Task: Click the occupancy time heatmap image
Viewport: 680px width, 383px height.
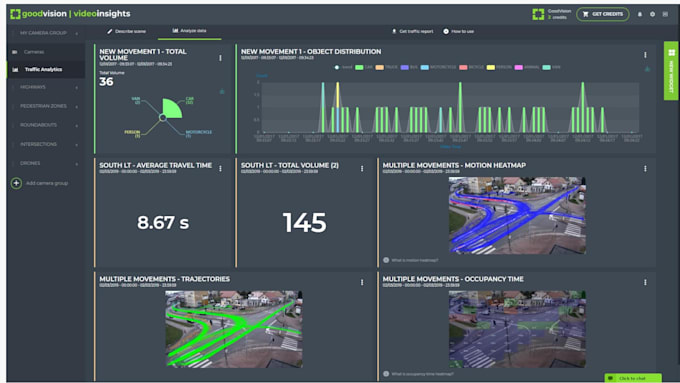Action: pyautogui.click(x=517, y=329)
